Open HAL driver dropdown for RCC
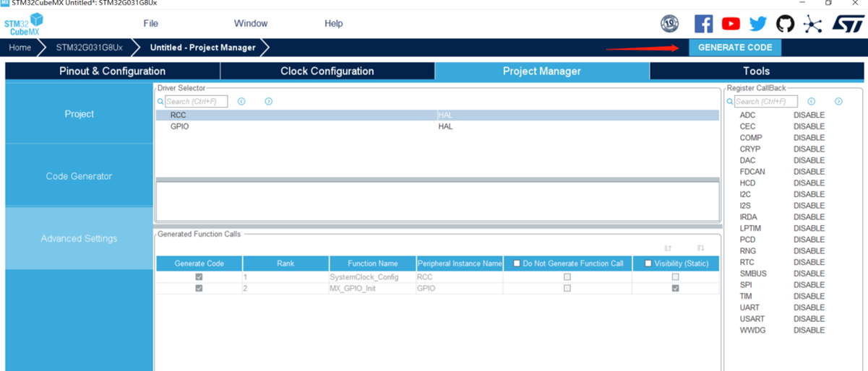This screenshot has height=371, width=868. [x=577, y=115]
